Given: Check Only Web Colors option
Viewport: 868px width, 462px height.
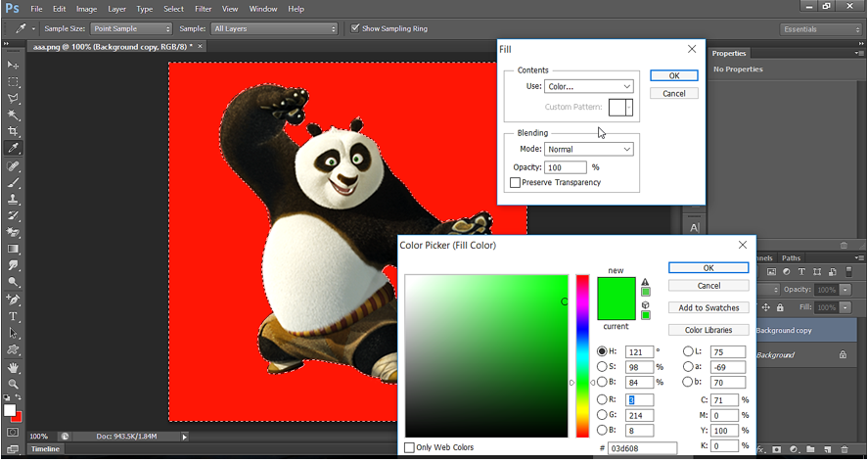Looking at the screenshot, I should 409,447.
